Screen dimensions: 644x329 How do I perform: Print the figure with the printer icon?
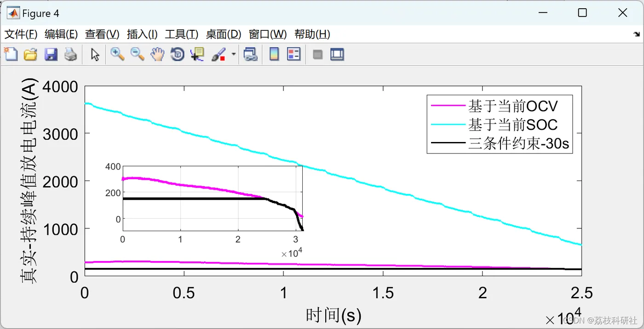pyautogui.click(x=70, y=55)
